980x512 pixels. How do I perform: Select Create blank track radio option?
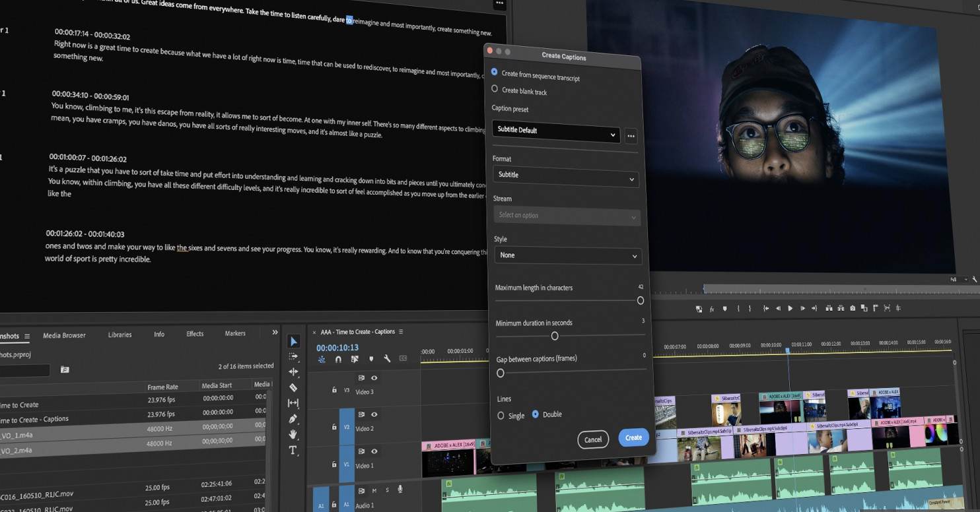click(x=495, y=89)
